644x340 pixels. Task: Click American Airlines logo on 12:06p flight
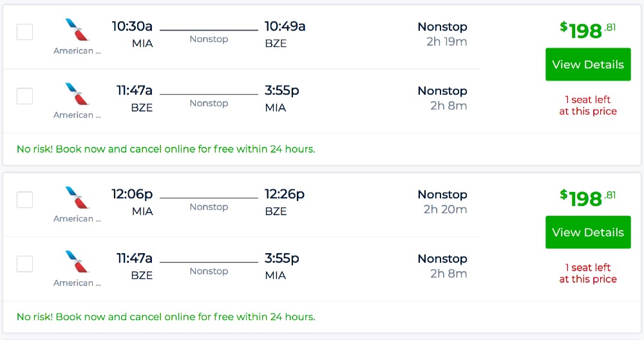(77, 198)
